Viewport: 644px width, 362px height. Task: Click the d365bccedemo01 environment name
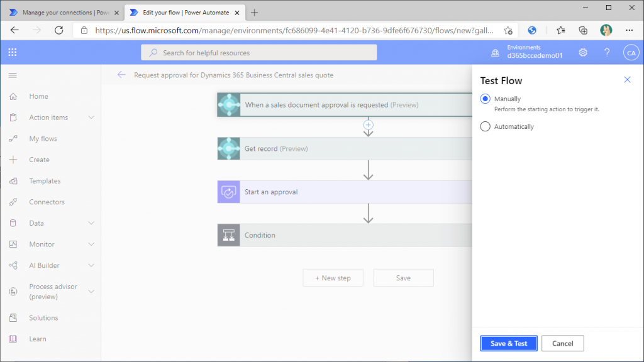535,55
